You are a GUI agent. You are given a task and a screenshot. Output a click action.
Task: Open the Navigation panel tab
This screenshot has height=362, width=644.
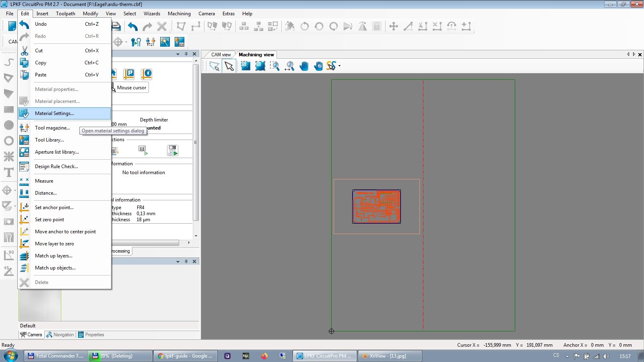click(60, 335)
